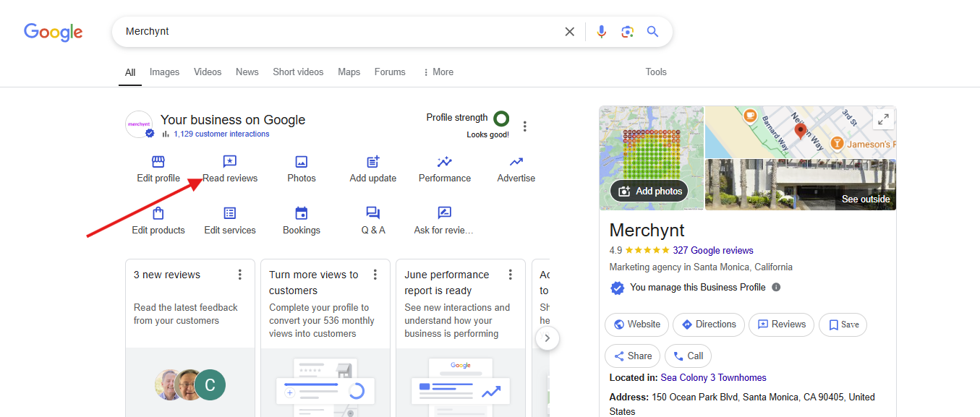The height and width of the screenshot is (417, 980).
Task: Open the heatmap grid map thumbnail
Action: tap(652, 158)
